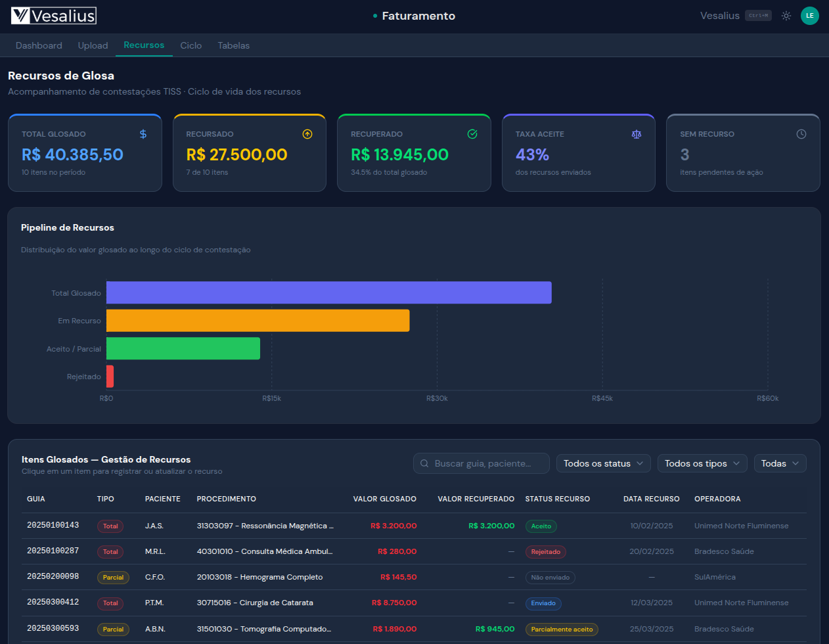Viewport: 829px width, 644px height.
Task: Switch to the Dashboard tab
Action: click(x=39, y=45)
